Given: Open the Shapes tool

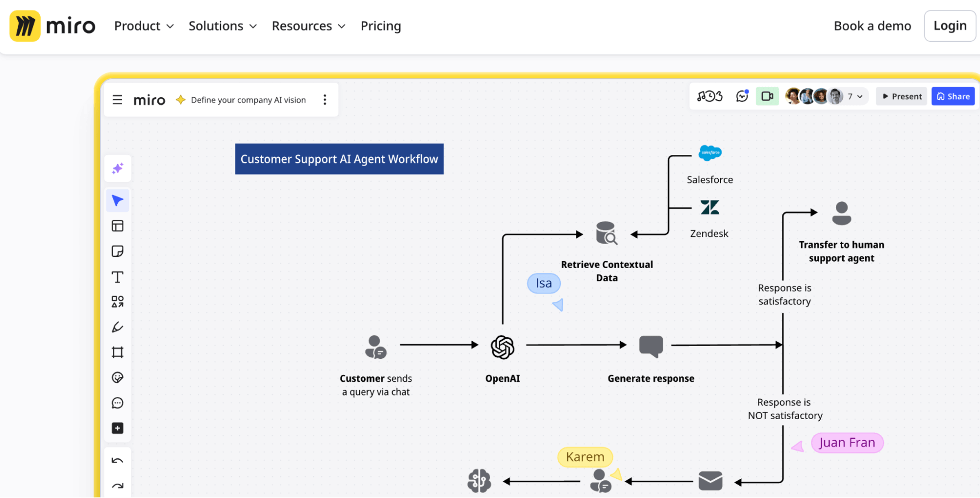Looking at the screenshot, I should tap(118, 301).
